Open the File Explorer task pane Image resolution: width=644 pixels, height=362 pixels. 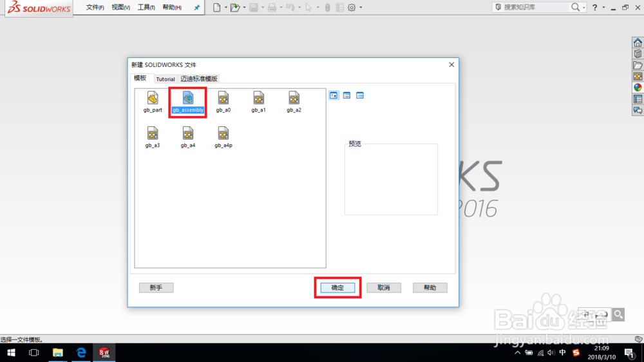pos(638,65)
